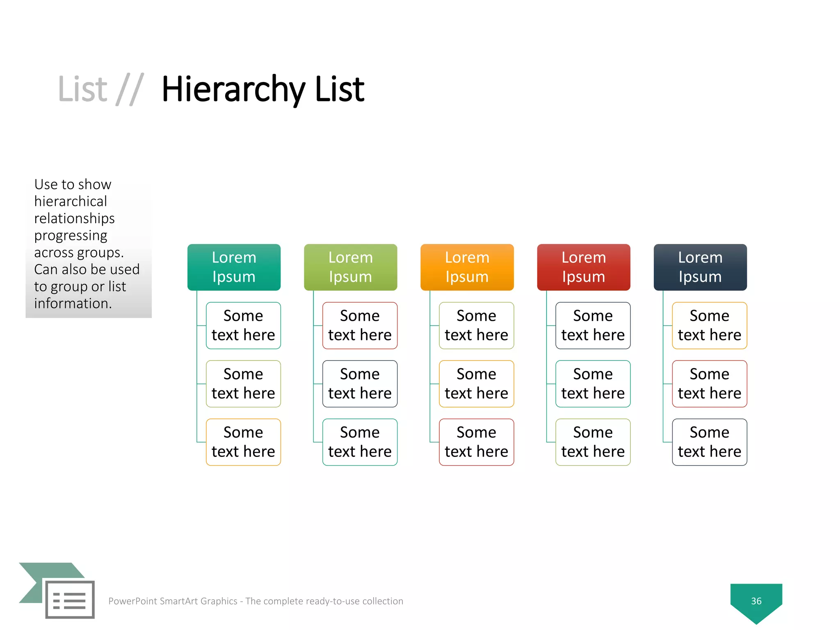Click the footer text PowerPoint SmartArt Graphics
The image size is (840, 630).
pyautogui.click(x=256, y=601)
